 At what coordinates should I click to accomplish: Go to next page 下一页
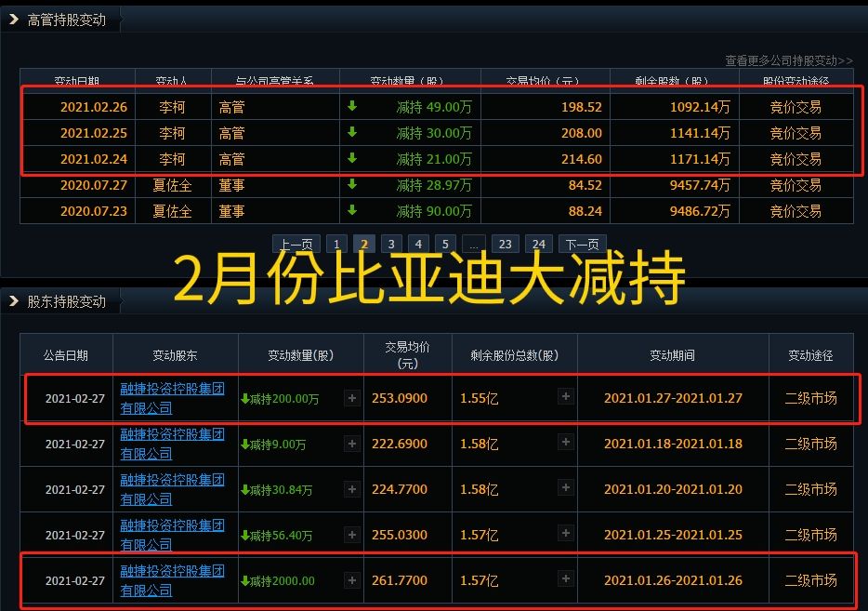click(582, 244)
